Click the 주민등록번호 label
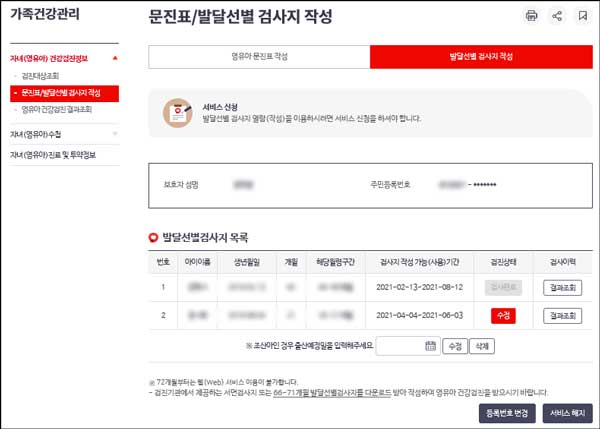The height and width of the screenshot is (429, 600). [390, 185]
